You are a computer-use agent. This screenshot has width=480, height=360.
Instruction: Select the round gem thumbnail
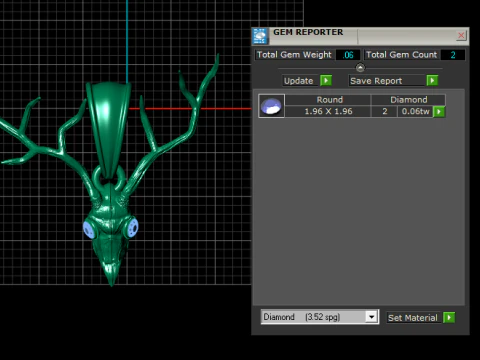pos(271,106)
